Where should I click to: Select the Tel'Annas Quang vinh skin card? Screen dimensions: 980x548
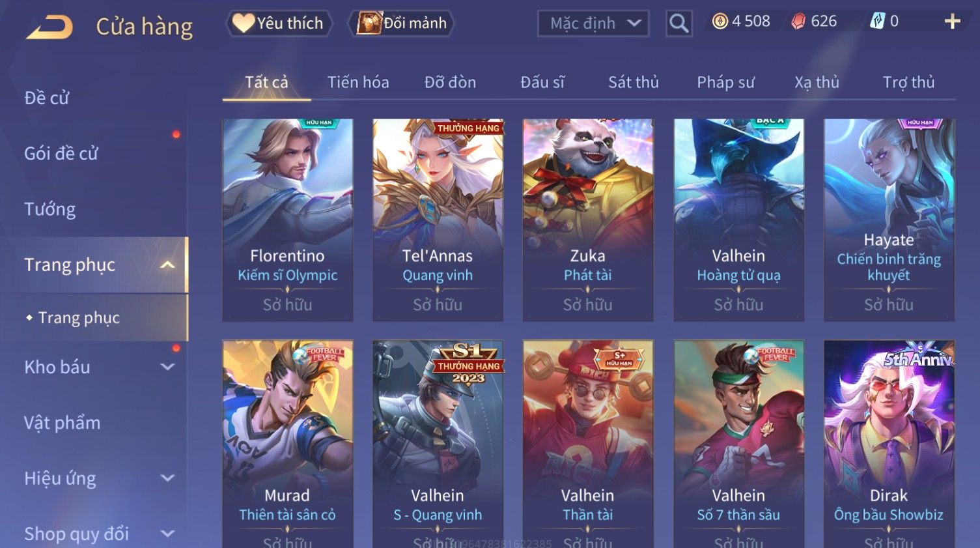click(438, 220)
